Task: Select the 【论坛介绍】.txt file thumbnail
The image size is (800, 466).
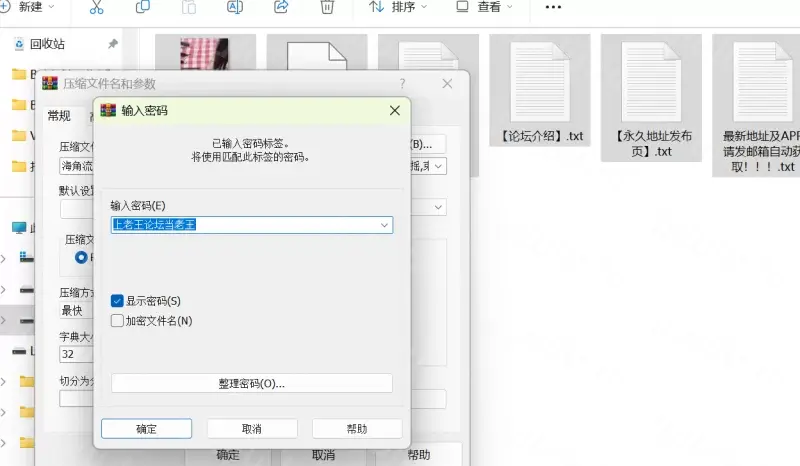Action: (540, 90)
